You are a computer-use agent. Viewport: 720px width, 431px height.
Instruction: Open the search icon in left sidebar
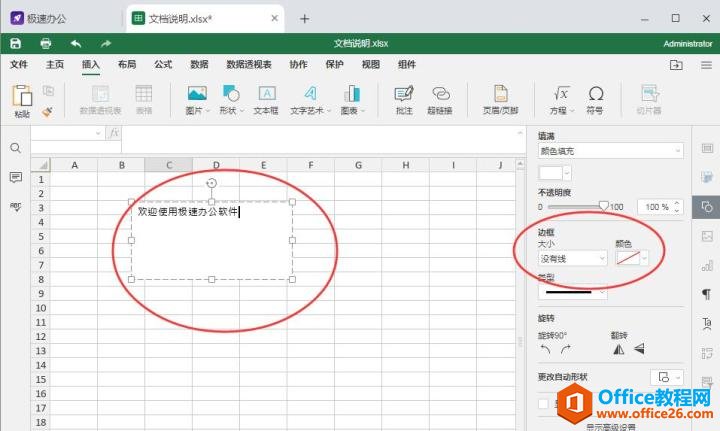coord(16,148)
